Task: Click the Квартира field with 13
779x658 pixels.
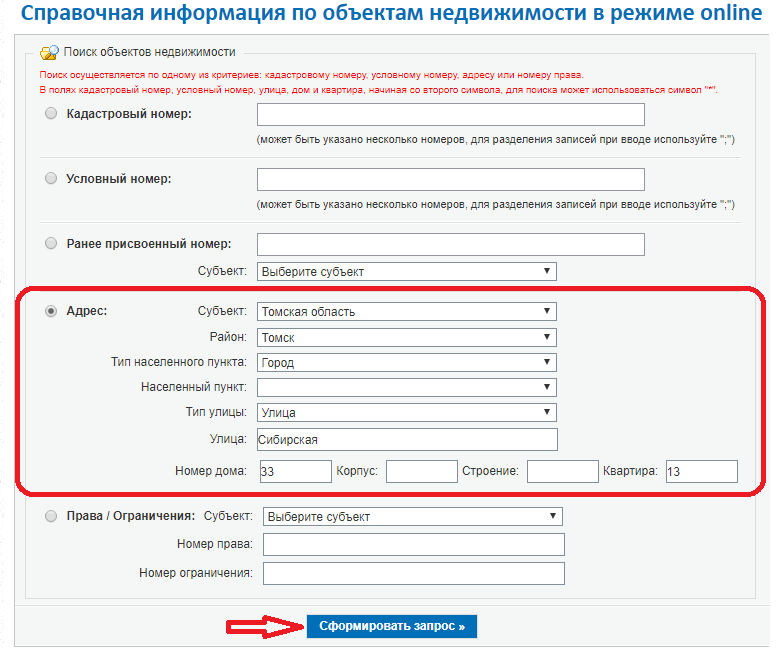Action: [x=701, y=471]
